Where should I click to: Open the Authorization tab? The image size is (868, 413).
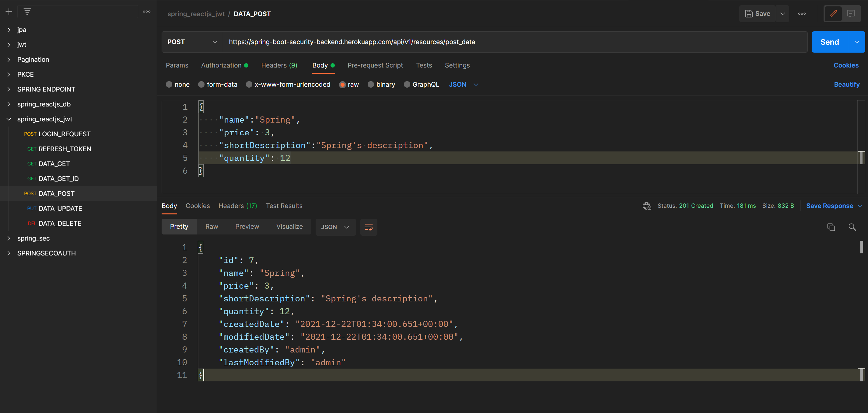(224, 65)
